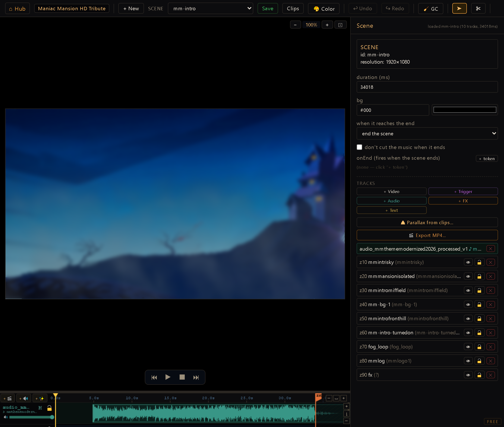Enable don't cut the music checkbox
Viewport: 504px width, 427px height.
359,147
